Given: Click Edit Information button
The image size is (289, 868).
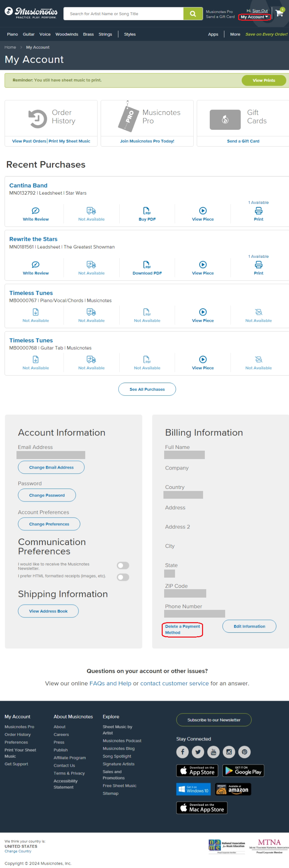Looking at the screenshot, I should tap(249, 626).
